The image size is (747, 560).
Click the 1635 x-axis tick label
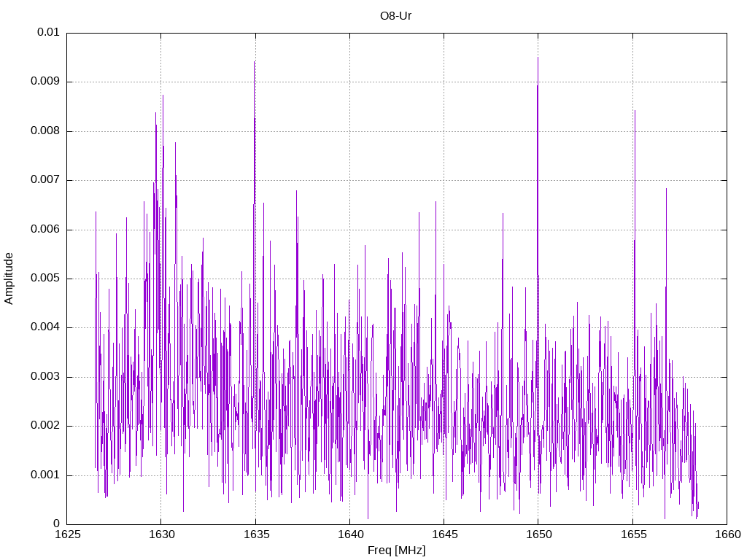point(256,534)
